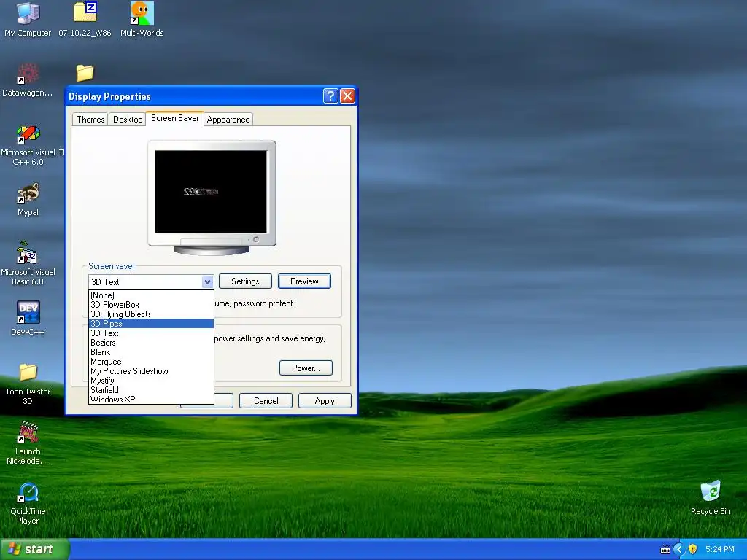Choose Beziers screen saver

point(151,343)
